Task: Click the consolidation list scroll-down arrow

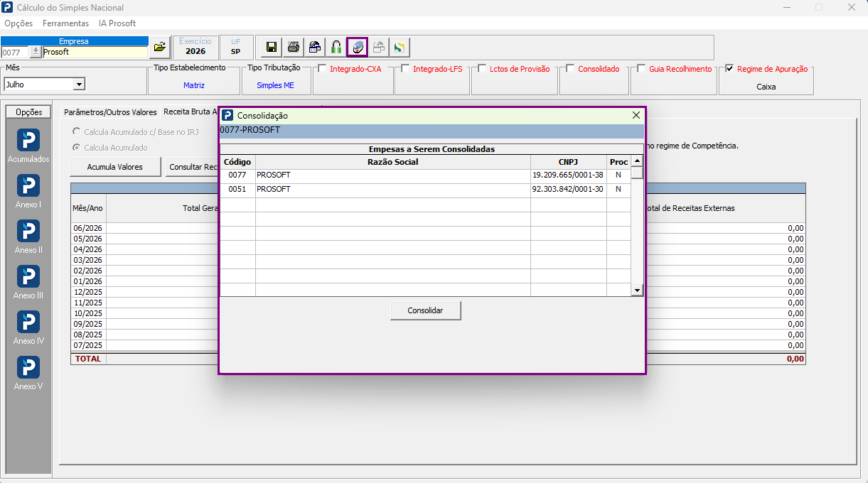Action: [x=637, y=291]
